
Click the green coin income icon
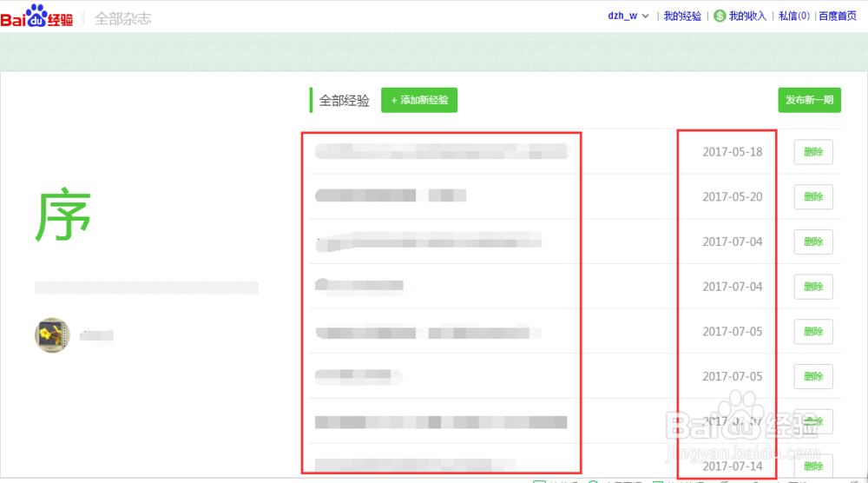pos(720,16)
